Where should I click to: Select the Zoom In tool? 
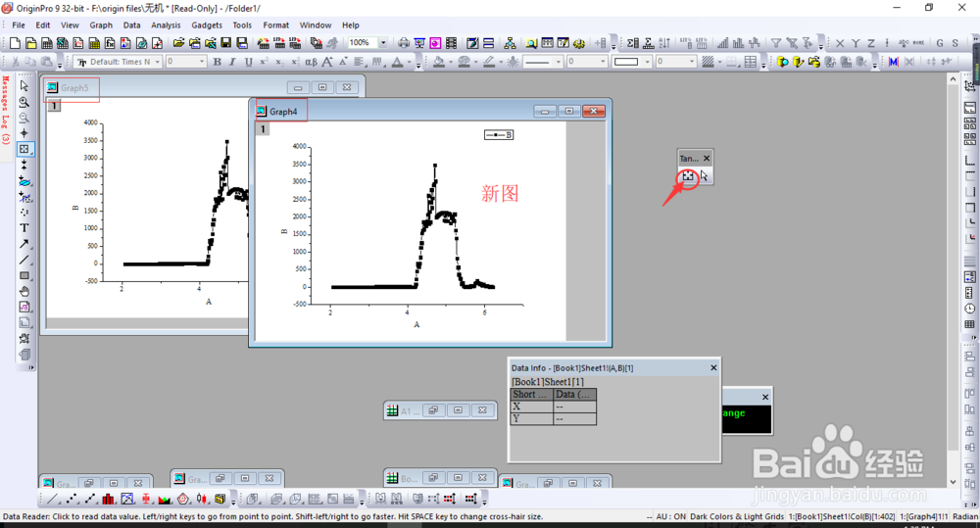(24, 102)
